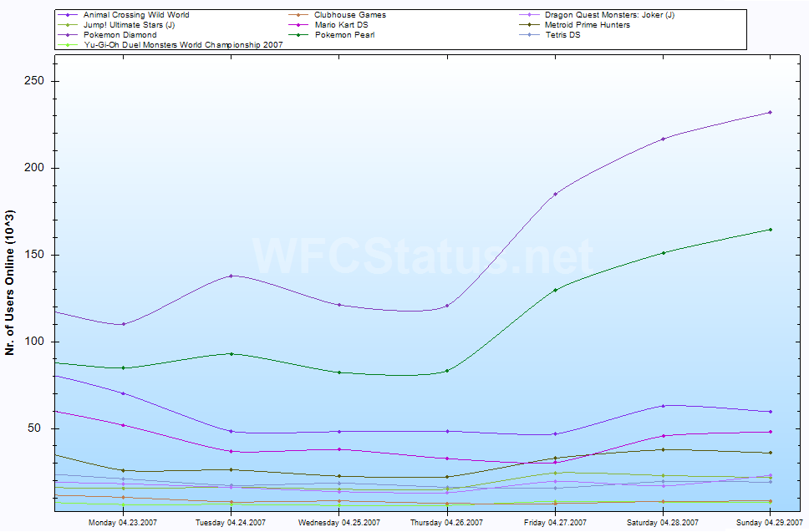
Task: Select the 'Animal Crossing Wild World' legend label
Action: 136,15
